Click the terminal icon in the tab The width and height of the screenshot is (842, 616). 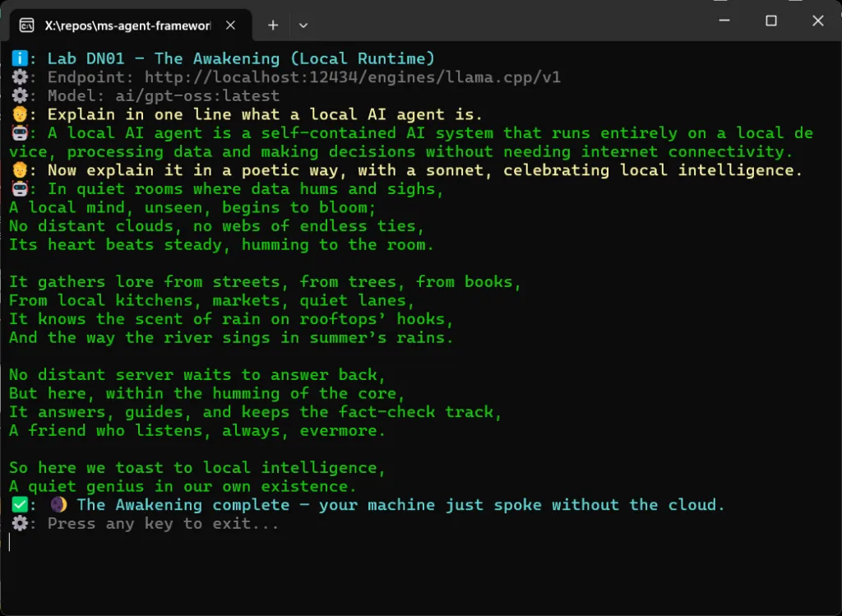click(27, 25)
